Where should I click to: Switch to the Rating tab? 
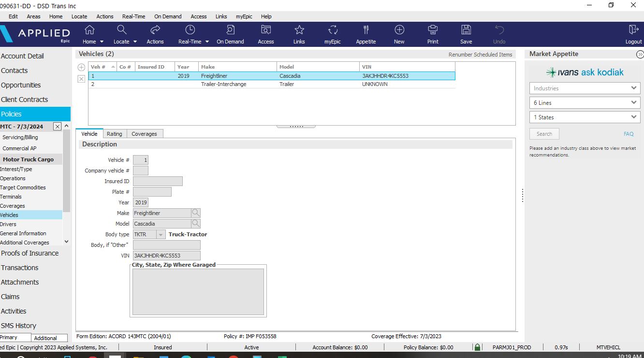tap(115, 134)
